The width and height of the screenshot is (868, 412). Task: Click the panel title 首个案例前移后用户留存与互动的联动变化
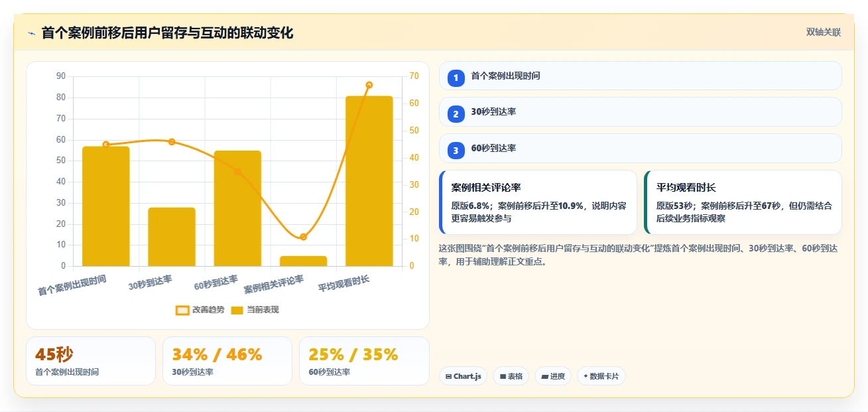tap(167, 33)
